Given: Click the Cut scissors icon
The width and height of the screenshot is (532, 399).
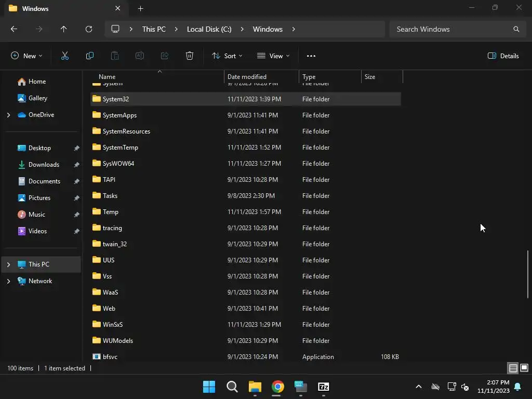Looking at the screenshot, I should coord(65,56).
